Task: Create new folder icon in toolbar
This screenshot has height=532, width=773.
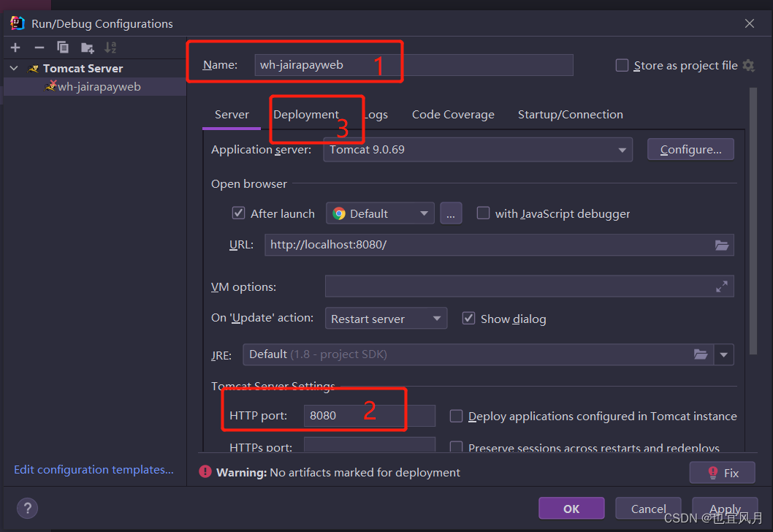Action: 87,47
